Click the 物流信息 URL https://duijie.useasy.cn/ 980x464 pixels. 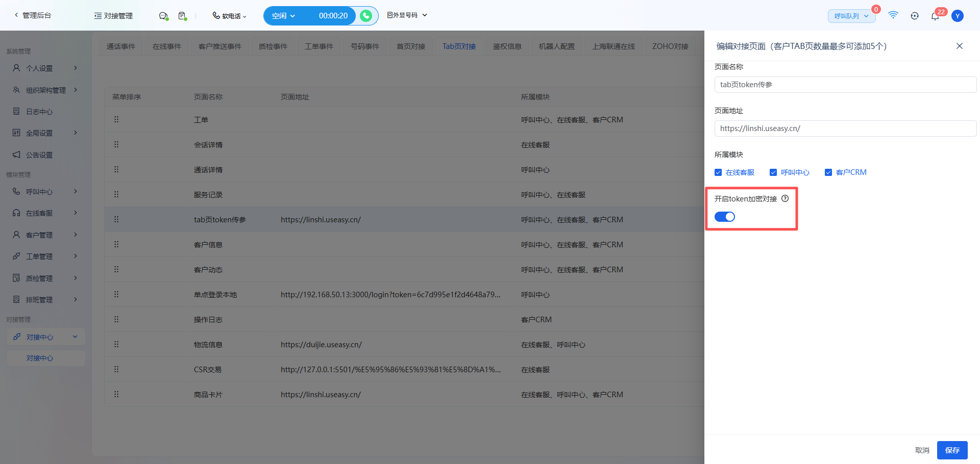click(321, 345)
